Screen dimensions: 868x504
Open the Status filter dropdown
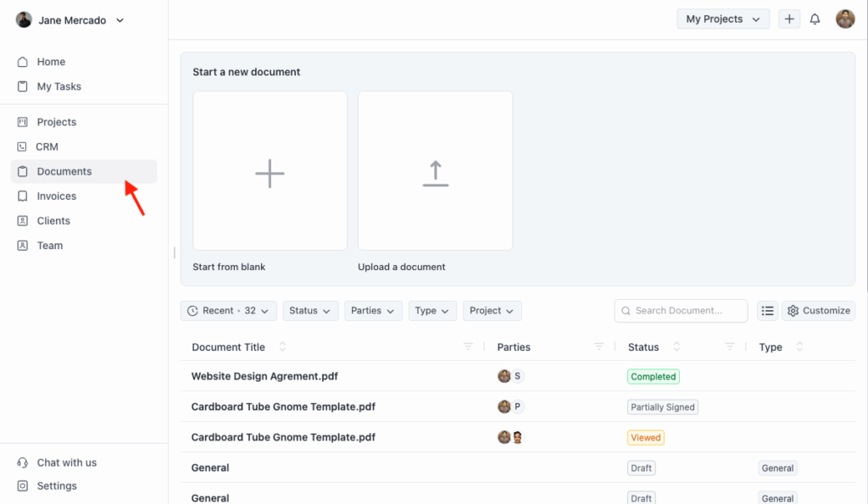coord(310,311)
